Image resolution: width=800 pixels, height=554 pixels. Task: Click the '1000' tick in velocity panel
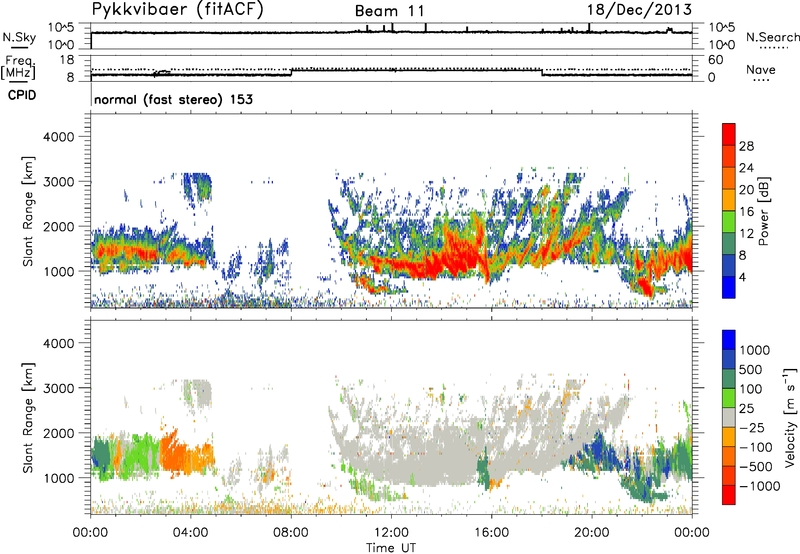click(x=59, y=478)
